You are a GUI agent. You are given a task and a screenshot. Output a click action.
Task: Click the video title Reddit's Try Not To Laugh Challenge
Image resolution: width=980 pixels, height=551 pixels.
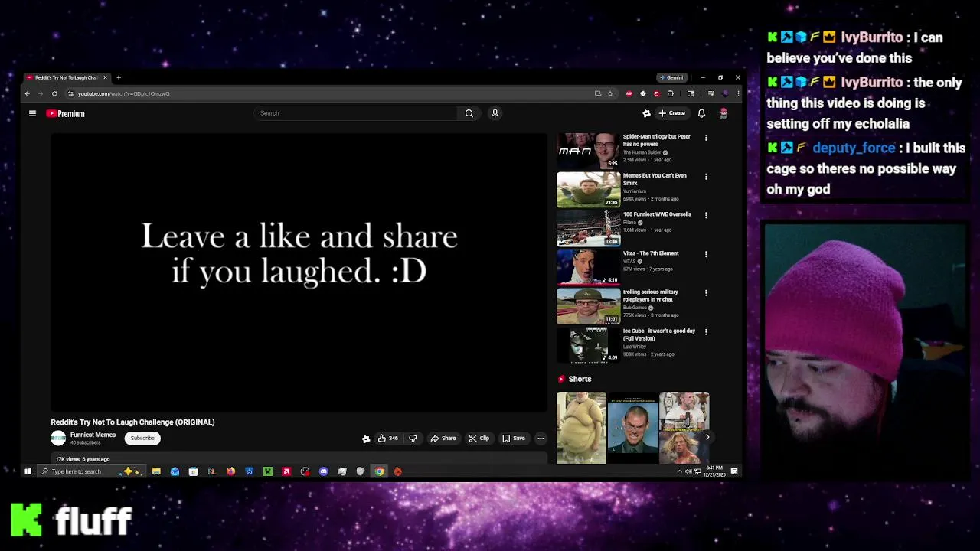click(x=132, y=422)
